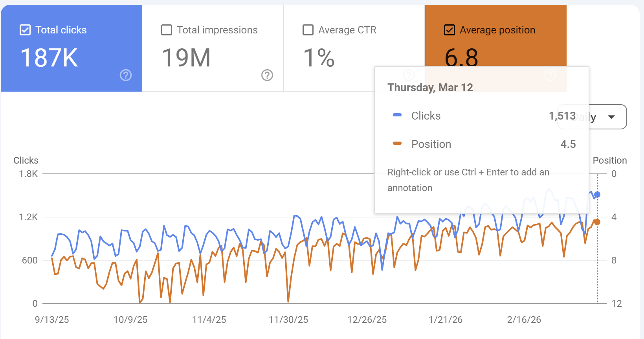
Task: Select the Average position 6.8 card
Action: [x=495, y=35]
